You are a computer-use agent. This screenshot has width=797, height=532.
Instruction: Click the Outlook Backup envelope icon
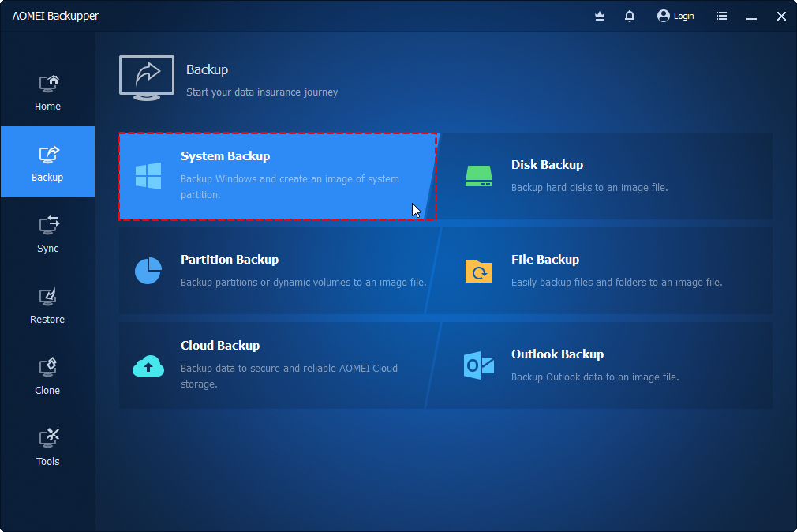coord(479,365)
